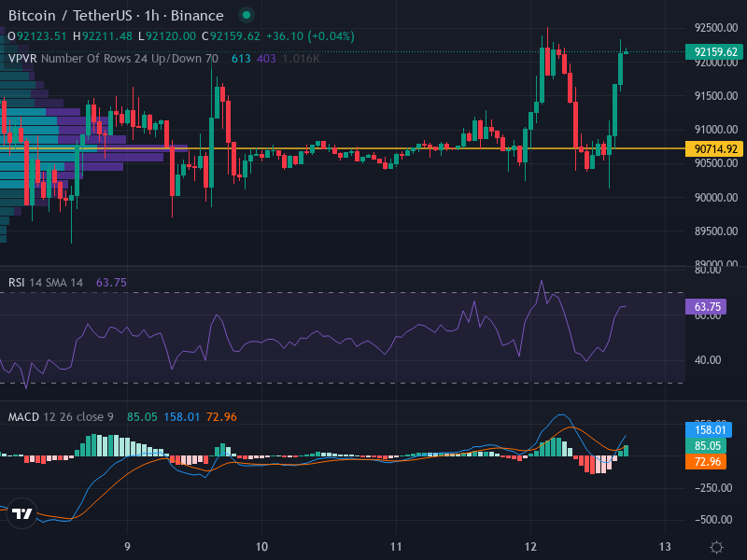Image resolution: width=747 pixels, height=560 pixels.
Task: Click the +36.10 (+0.04%) price change value
Action: tap(298, 36)
